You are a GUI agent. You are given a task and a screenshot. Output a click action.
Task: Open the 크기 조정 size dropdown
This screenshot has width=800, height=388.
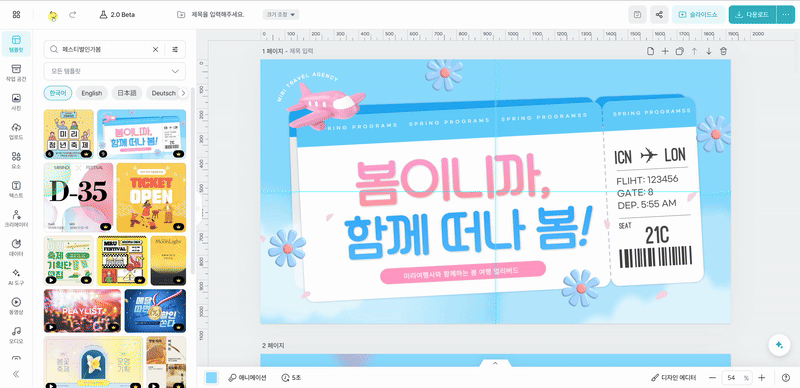[x=281, y=15]
